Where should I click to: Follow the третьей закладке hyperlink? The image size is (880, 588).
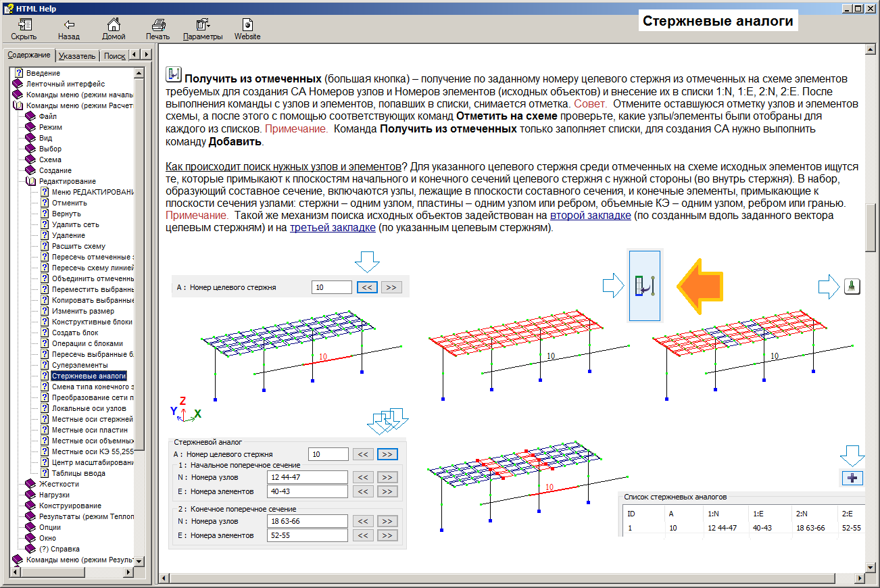click(333, 228)
